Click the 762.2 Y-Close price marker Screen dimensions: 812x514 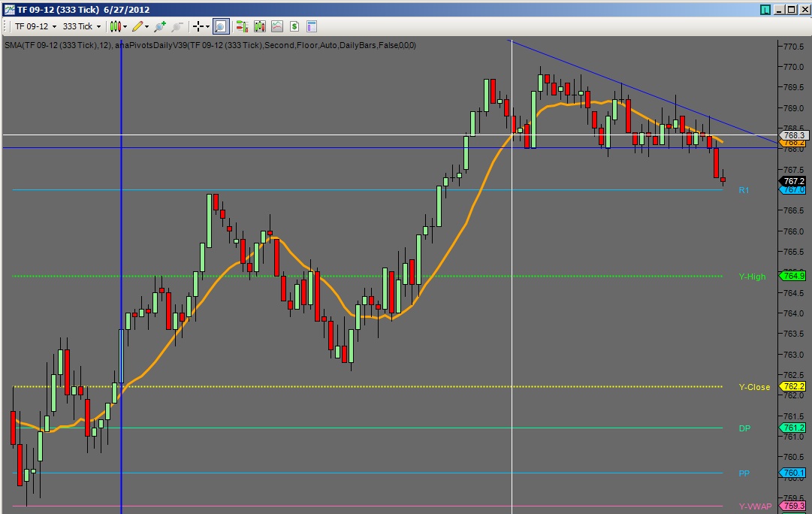point(792,386)
